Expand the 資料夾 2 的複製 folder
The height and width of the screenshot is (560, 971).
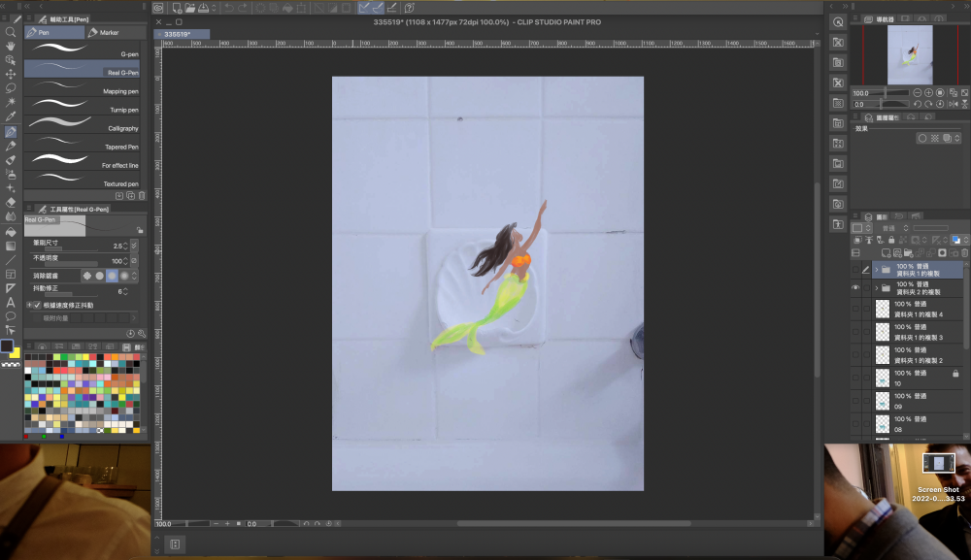[x=876, y=287]
